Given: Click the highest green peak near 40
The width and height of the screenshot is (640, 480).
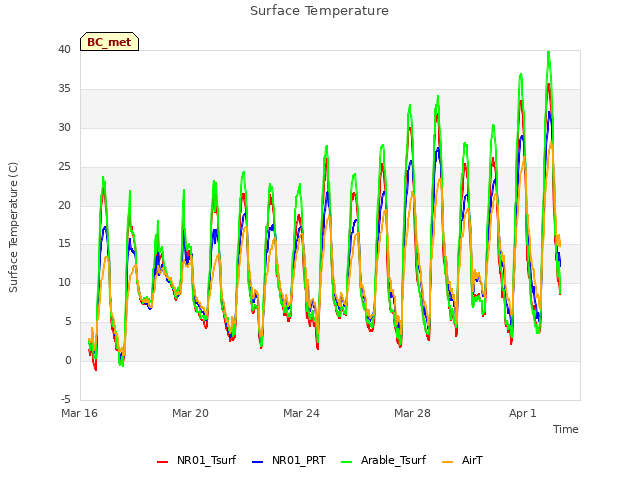Looking at the screenshot, I should click(549, 53).
